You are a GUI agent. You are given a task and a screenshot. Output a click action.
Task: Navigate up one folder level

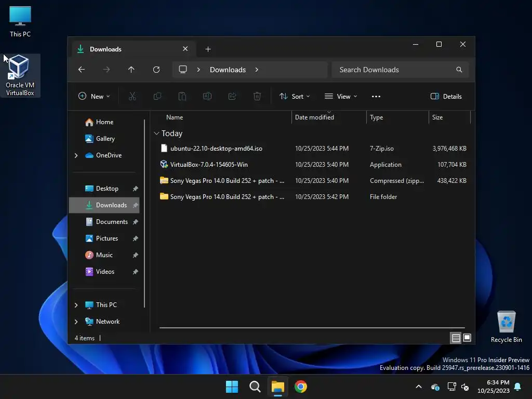pyautogui.click(x=131, y=70)
